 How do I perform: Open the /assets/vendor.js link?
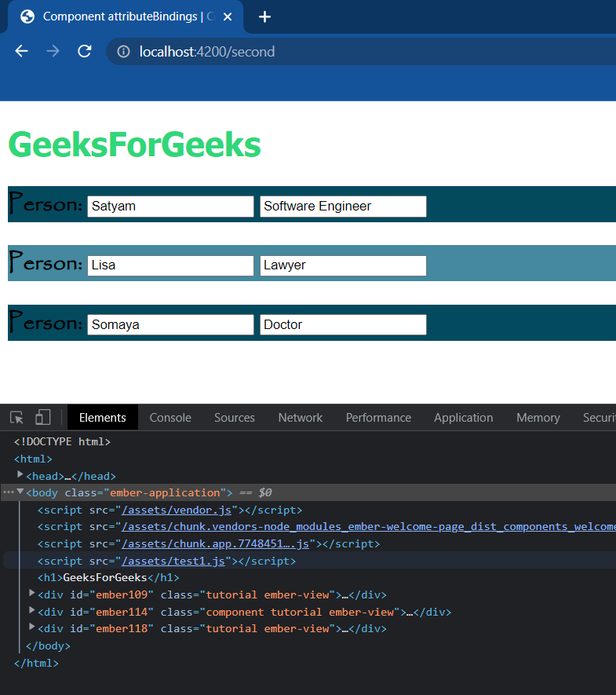[x=177, y=510]
